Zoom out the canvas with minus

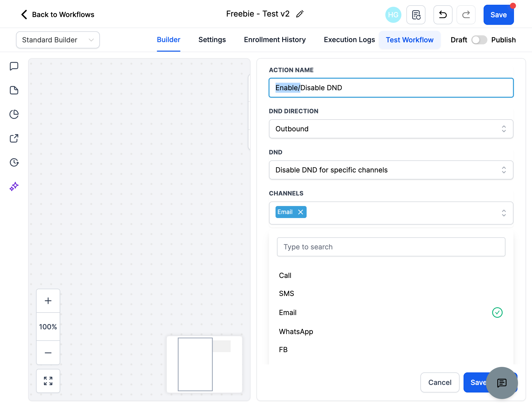tap(48, 353)
